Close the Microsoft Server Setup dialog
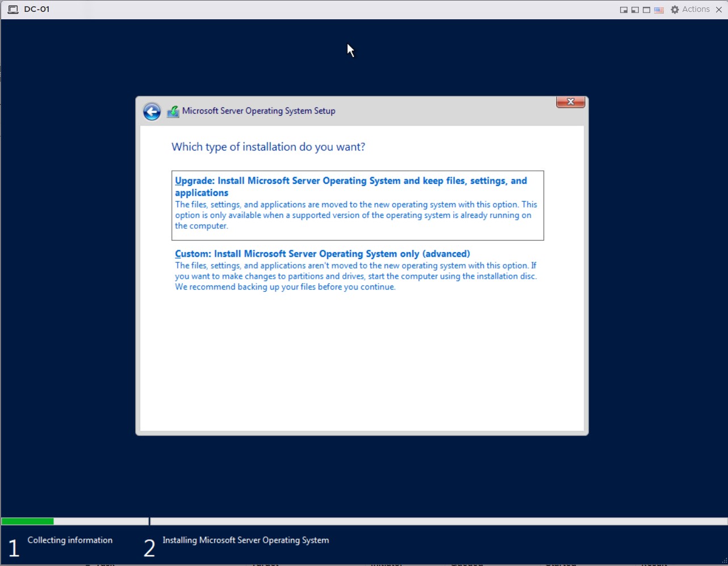 point(570,102)
